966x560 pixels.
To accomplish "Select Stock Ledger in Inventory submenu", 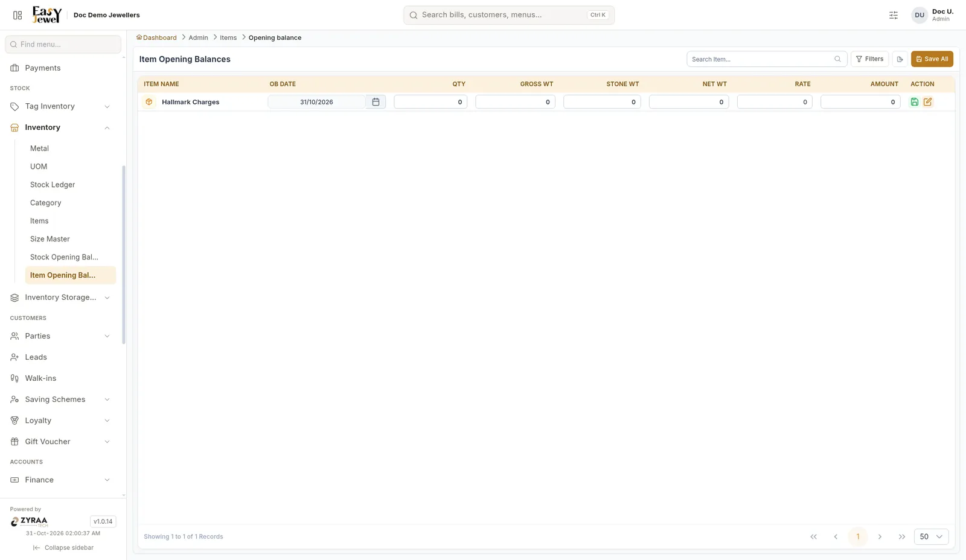I will click(x=70, y=185).
